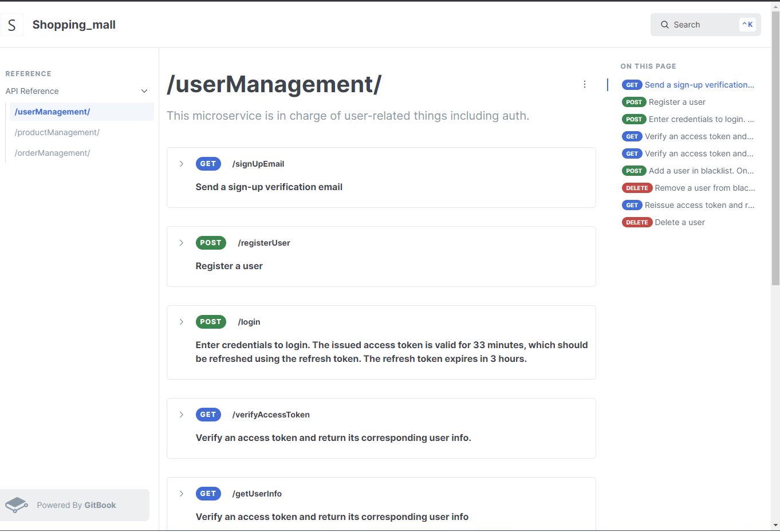Collapse the API Reference section

click(144, 90)
